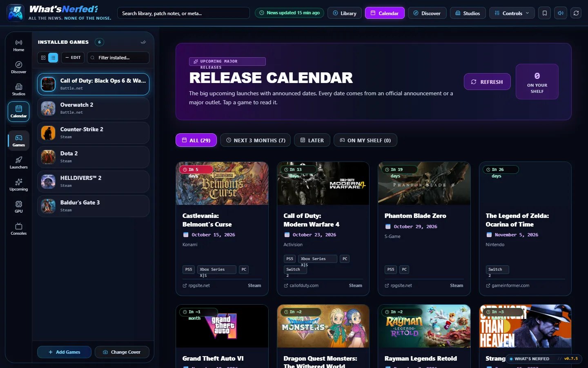
Task: Switch installed games to list view
Action: [53, 58]
